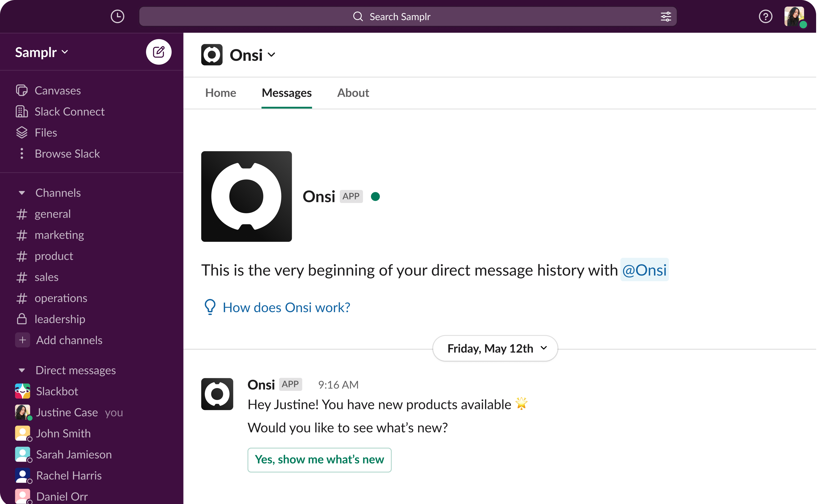The height and width of the screenshot is (504, 818).
Task: Click Justine Case's avatar in the sidebar
Action: point(23,412)
